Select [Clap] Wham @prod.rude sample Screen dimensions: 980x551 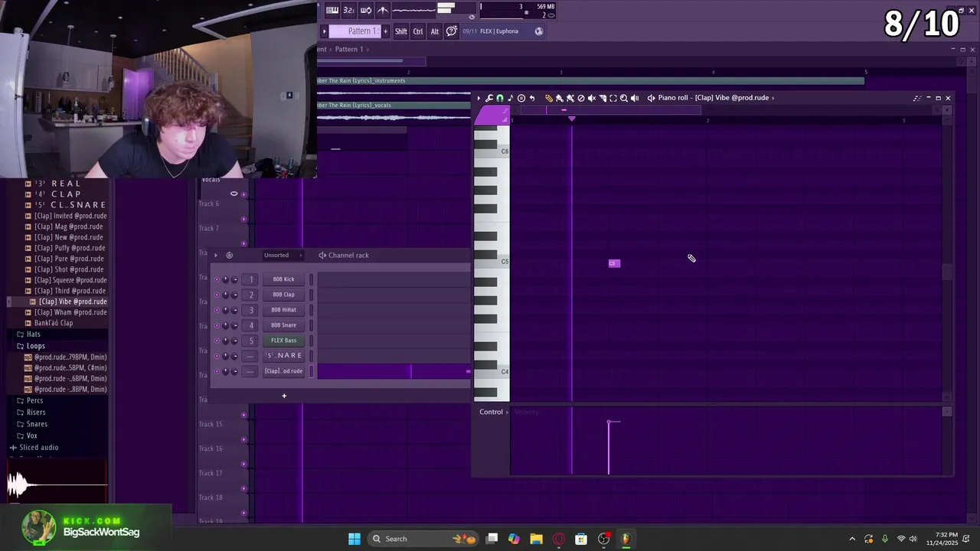click(69, 312)
